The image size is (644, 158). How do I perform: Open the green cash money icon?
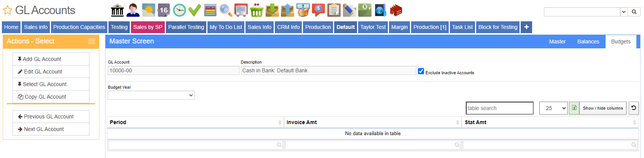point(365,10)
